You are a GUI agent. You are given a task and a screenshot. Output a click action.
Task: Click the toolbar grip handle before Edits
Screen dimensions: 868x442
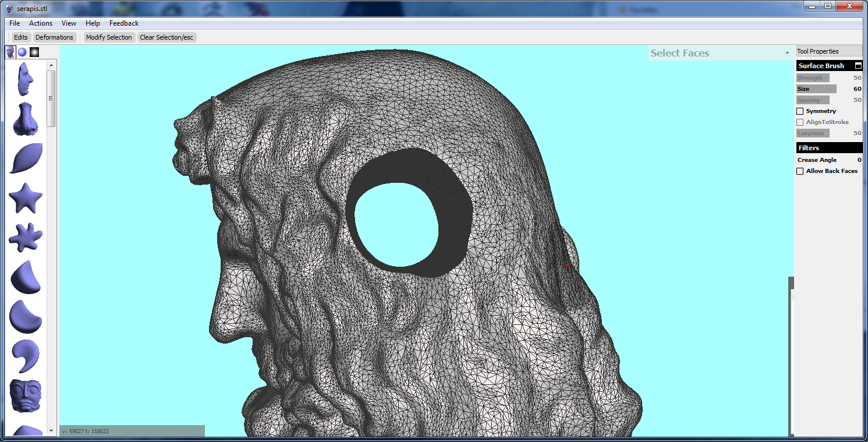(x=8, y=37)
